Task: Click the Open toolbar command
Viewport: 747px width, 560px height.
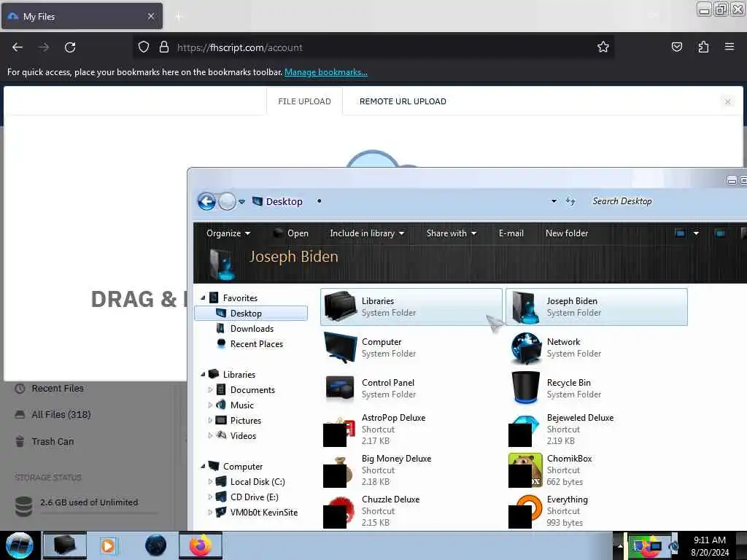Action: (290, 233)
